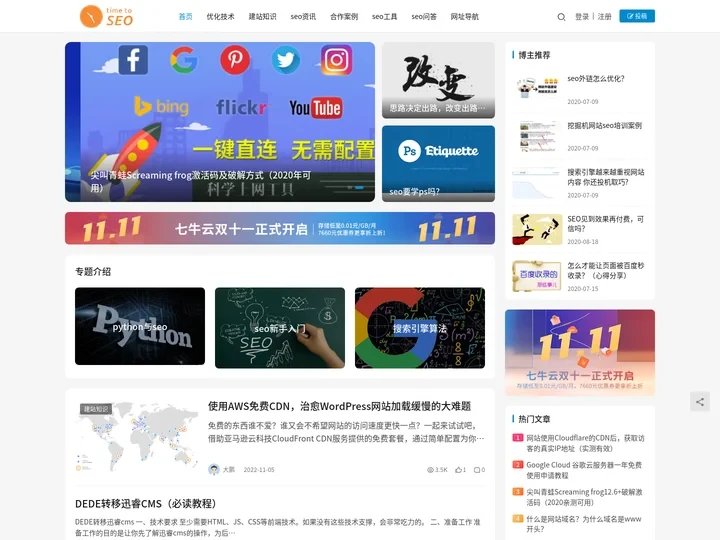Go to 建站知识 menu

tap(263, 17)
